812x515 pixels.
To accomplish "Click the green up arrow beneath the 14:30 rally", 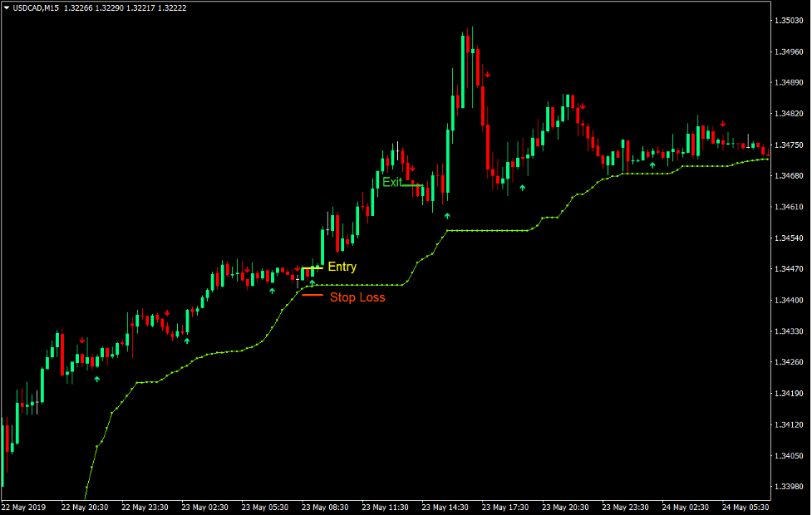I will coord(447,215).
